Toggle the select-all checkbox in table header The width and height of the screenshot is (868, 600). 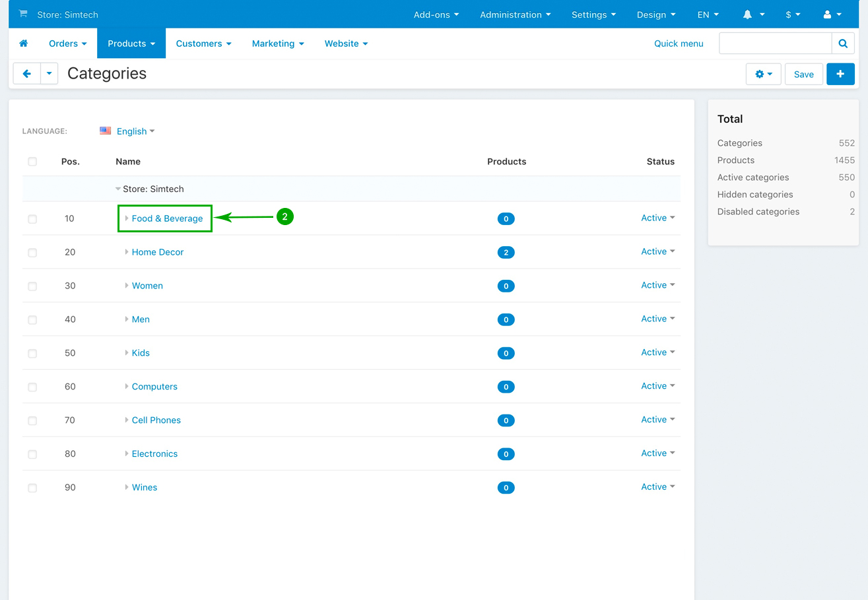(x=32, y=162)
